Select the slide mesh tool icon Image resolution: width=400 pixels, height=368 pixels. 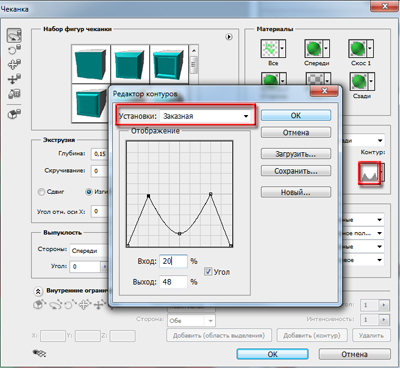pos(14,79)
